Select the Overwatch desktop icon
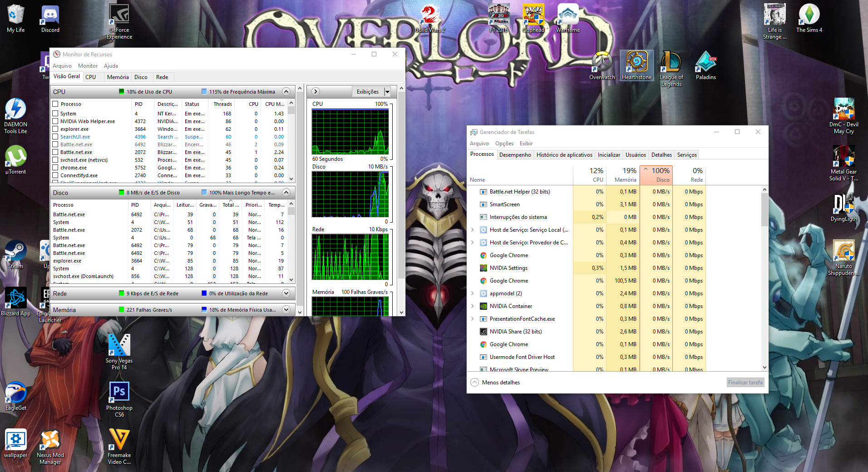868x472 pixels. click(x=602, y=66)
